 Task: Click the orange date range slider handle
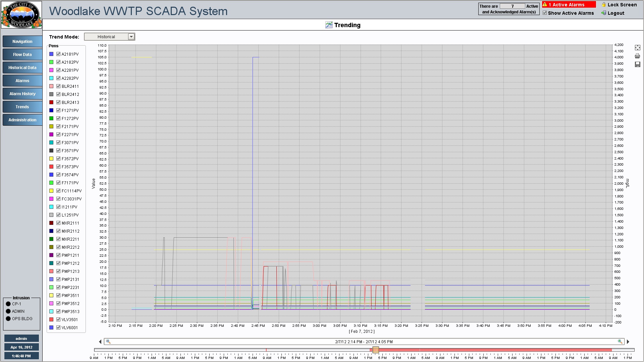pos(376,350)
